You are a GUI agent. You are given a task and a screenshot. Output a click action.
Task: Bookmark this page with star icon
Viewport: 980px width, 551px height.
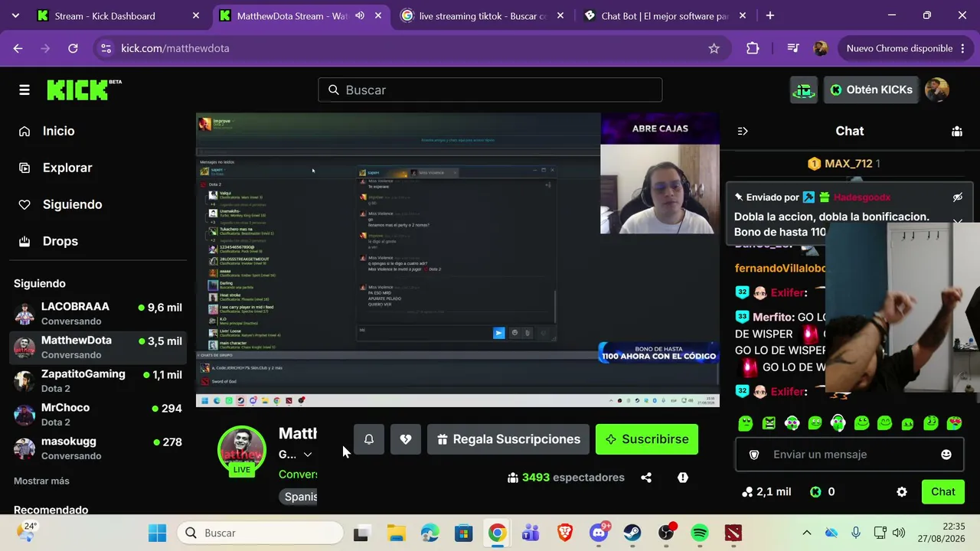pyautogui.click(x=714, y=48)
